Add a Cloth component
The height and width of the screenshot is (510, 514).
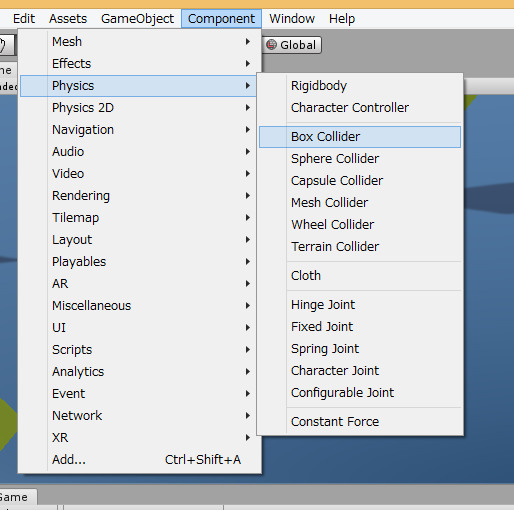tap(360, 276)
